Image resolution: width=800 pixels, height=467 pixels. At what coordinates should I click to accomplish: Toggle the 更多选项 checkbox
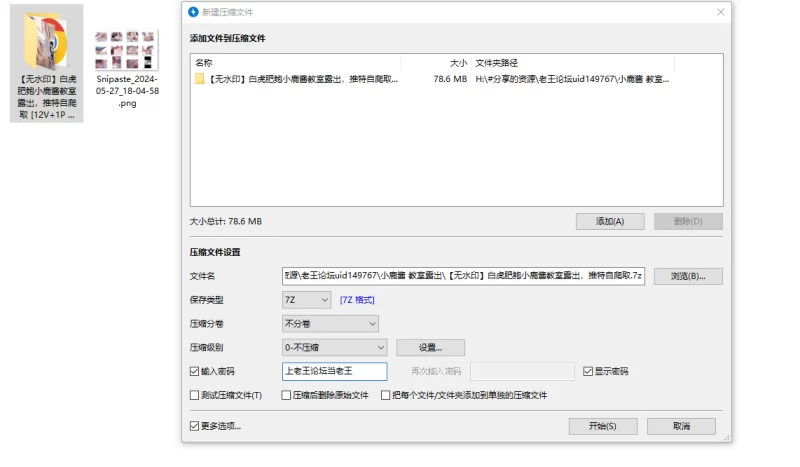194,426
